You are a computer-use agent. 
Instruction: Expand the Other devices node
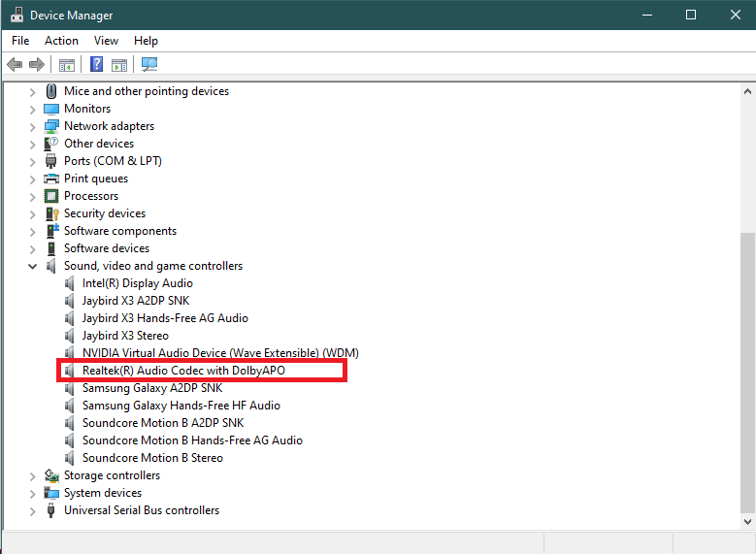click(x=32, y=145)
